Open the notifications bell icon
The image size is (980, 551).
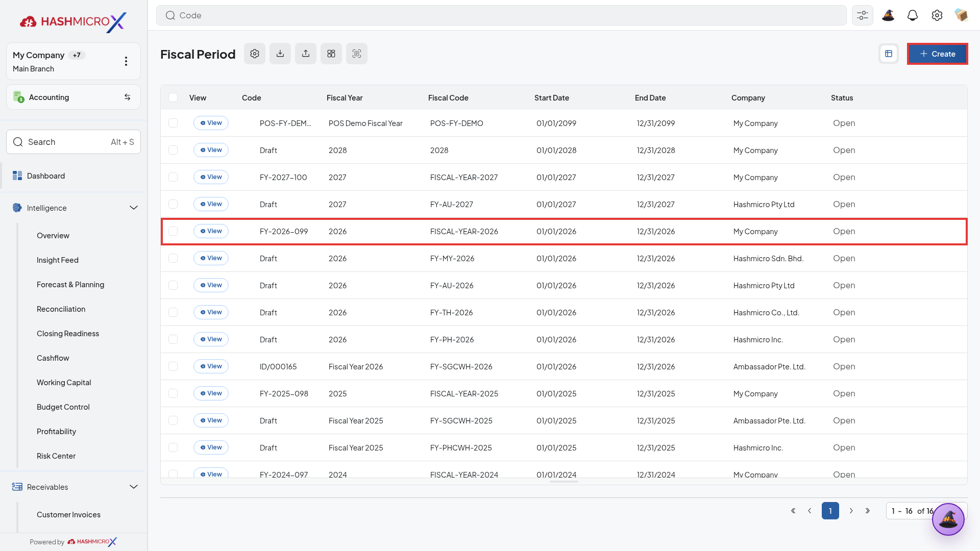click(x=913, y=15)
